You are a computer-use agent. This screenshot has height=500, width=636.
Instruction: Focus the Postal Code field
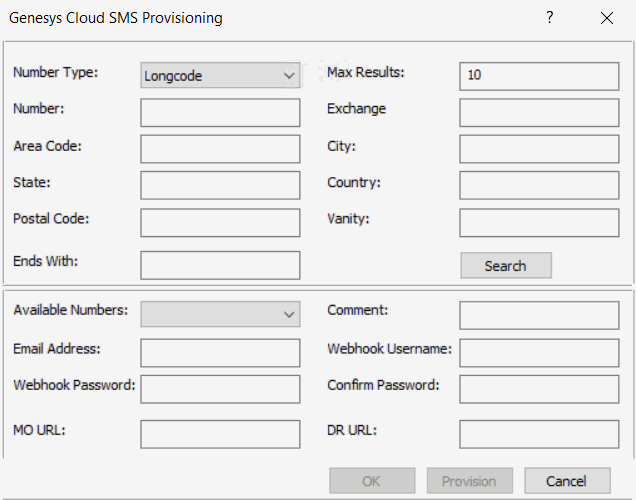coord(220,222)
